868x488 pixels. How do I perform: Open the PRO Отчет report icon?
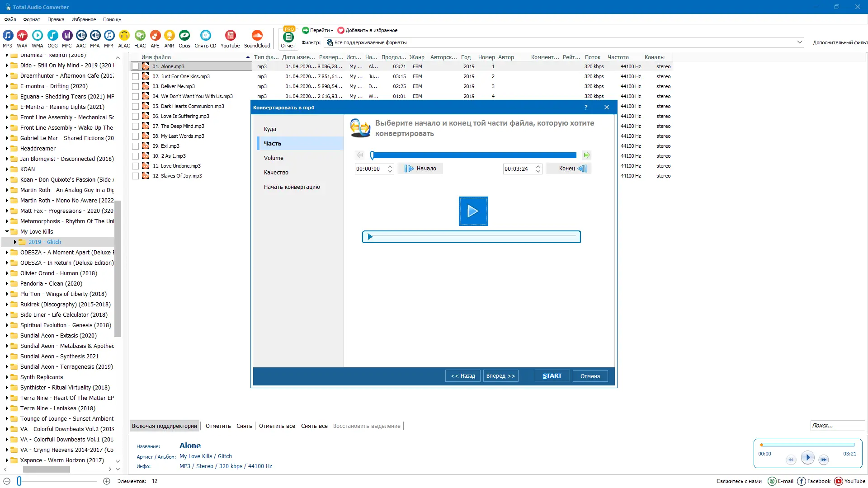288,37
